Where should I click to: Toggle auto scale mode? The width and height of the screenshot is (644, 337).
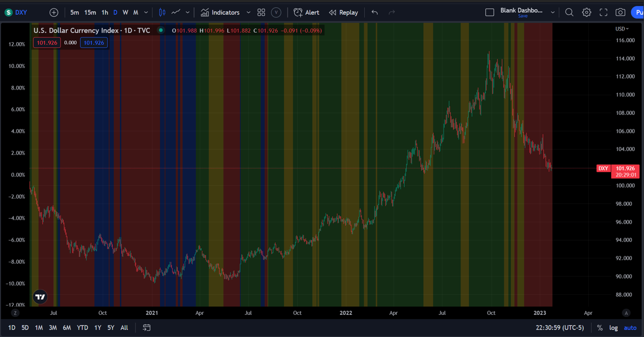tap(630, 328)
